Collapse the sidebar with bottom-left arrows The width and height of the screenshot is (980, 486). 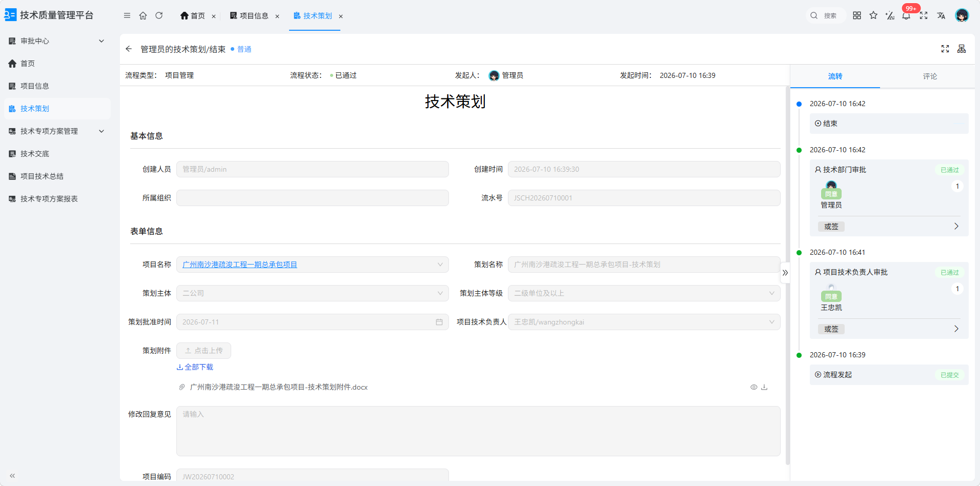[x=12, y=476]
